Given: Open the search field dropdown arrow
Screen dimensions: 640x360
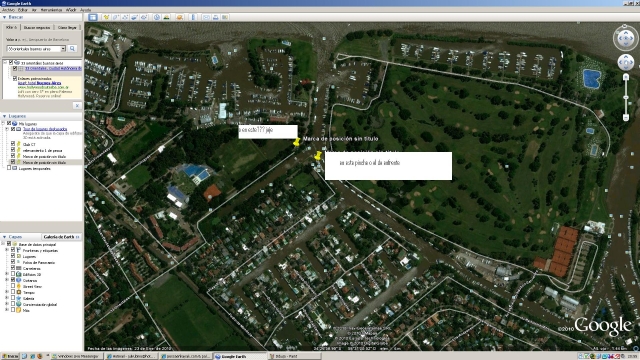Looking at the screenshot, I should coord(63,49).
